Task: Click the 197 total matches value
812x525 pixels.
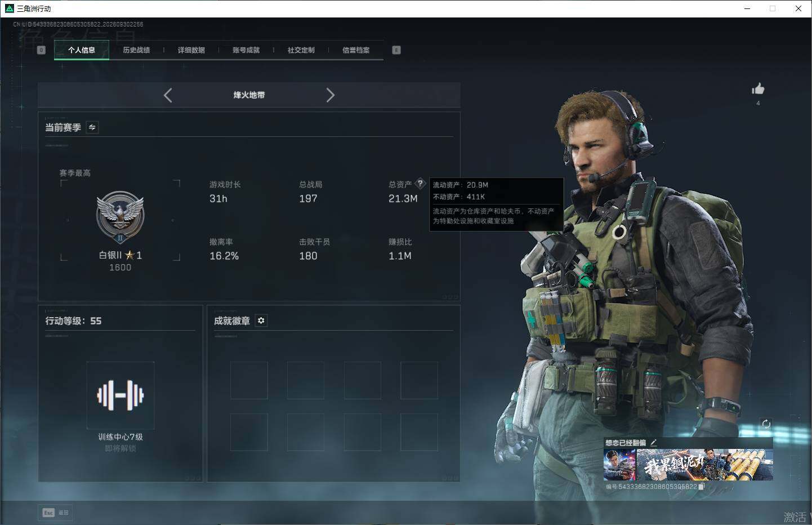Action: (x=308, y=199)
